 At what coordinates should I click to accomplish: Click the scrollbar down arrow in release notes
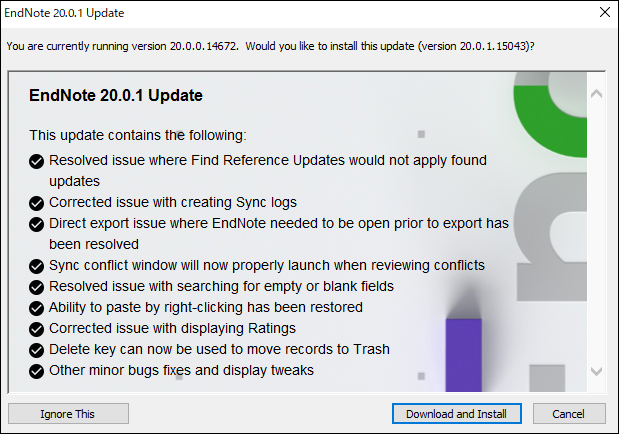coord(596,371)
